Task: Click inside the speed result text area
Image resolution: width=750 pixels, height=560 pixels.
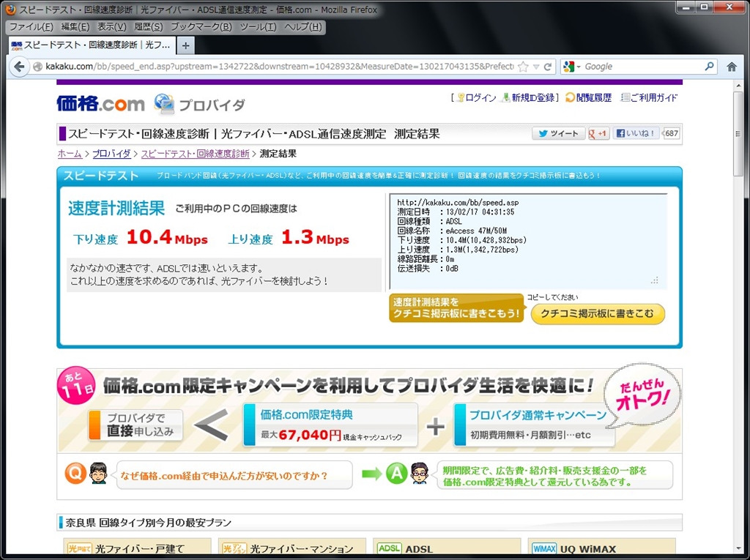Action: tap(528, 242)
